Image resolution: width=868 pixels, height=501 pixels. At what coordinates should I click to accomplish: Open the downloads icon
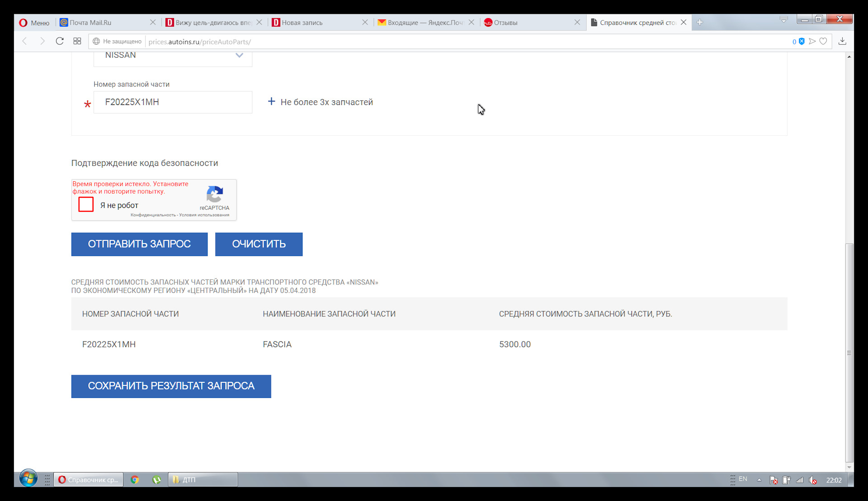[x=842, y=41]
